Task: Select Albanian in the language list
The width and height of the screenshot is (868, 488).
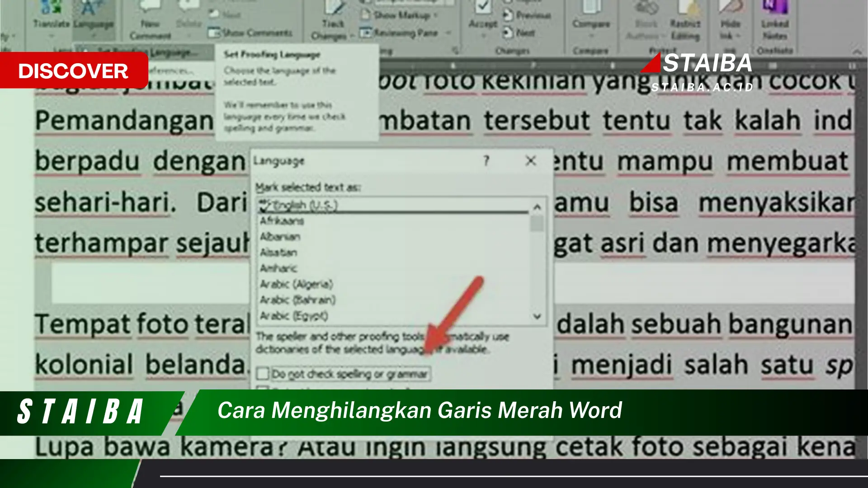Action: tap(392, 236)
